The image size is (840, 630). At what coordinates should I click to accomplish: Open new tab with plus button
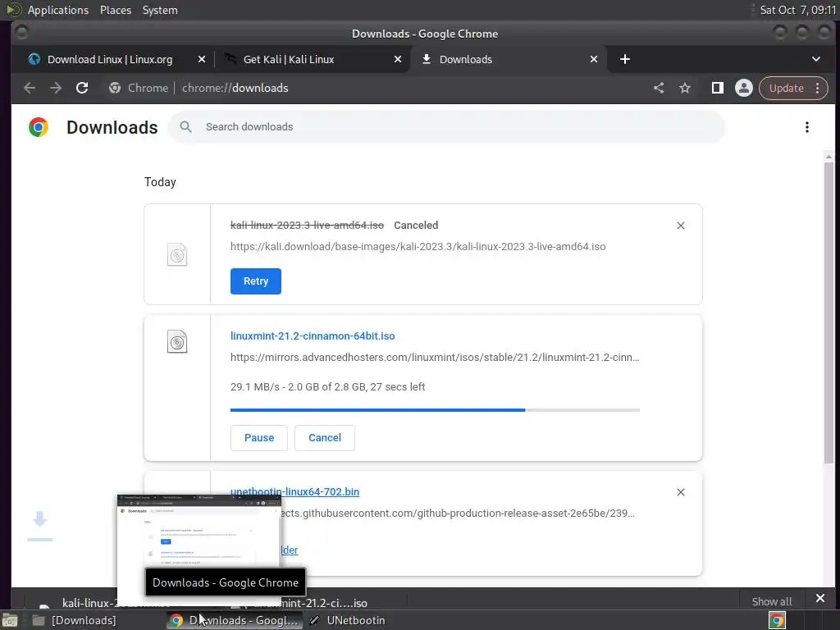point(624,59)
